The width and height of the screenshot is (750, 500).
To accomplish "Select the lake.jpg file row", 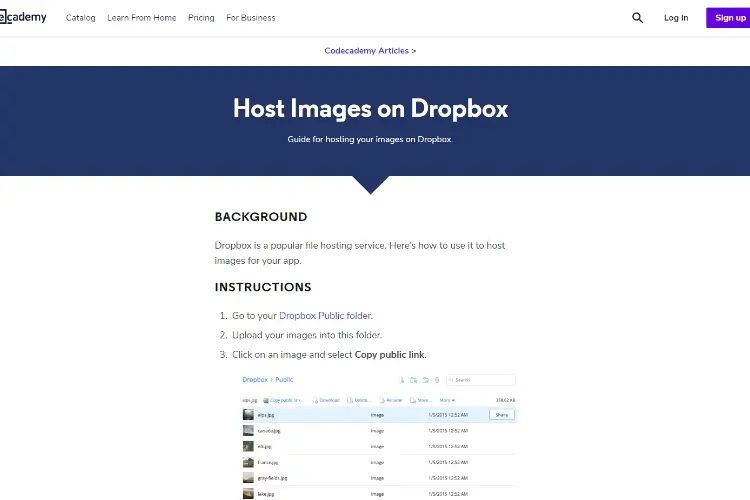I will click(x=379, y=493).
